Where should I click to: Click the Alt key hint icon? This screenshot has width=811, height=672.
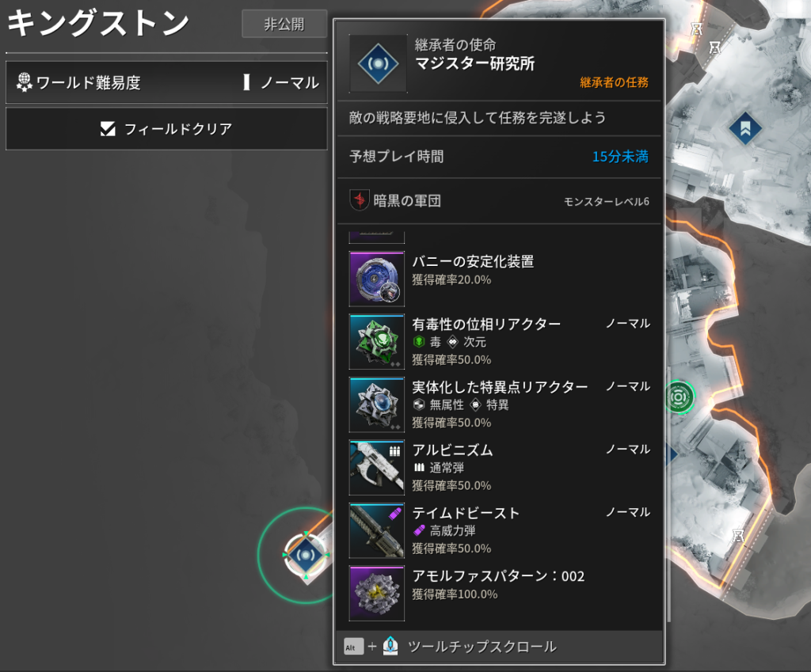(x=354, y=647)
